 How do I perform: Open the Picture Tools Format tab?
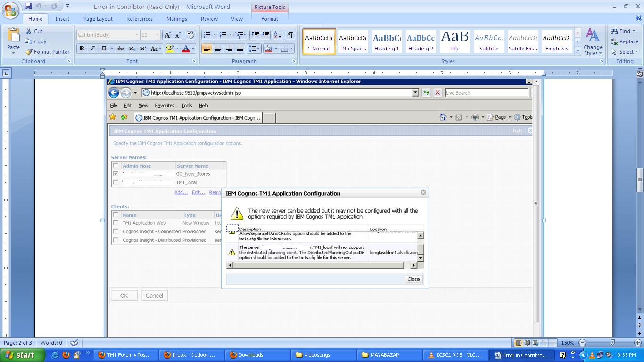pos(270,19)
